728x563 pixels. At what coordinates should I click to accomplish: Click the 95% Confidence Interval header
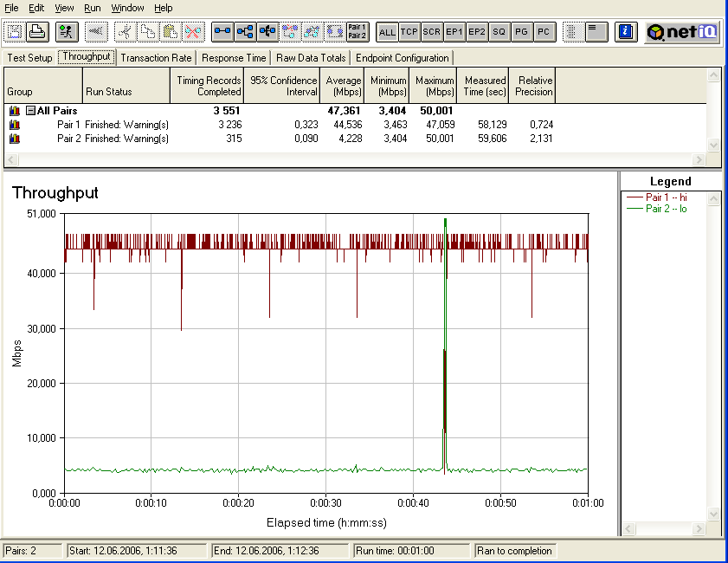[281, 86]
